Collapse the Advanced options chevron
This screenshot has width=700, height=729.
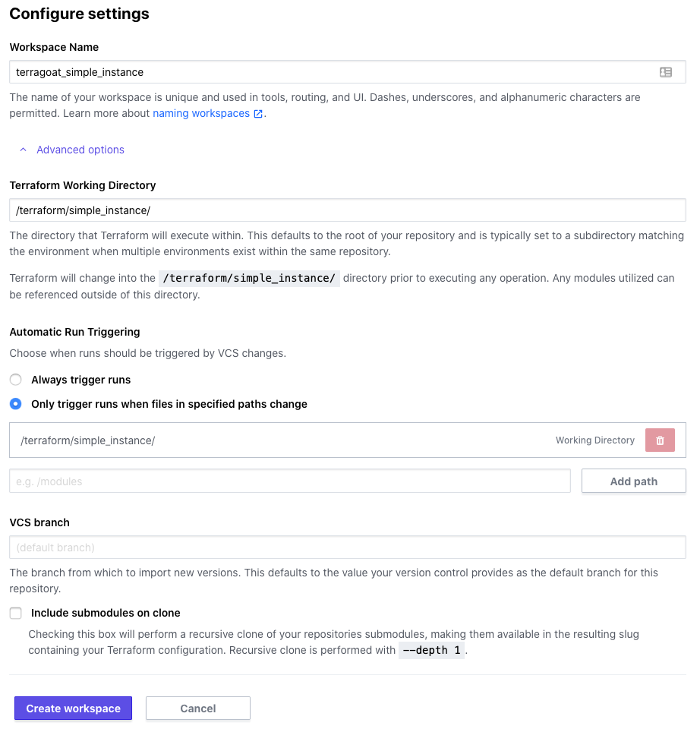click(x=23, y=150)
